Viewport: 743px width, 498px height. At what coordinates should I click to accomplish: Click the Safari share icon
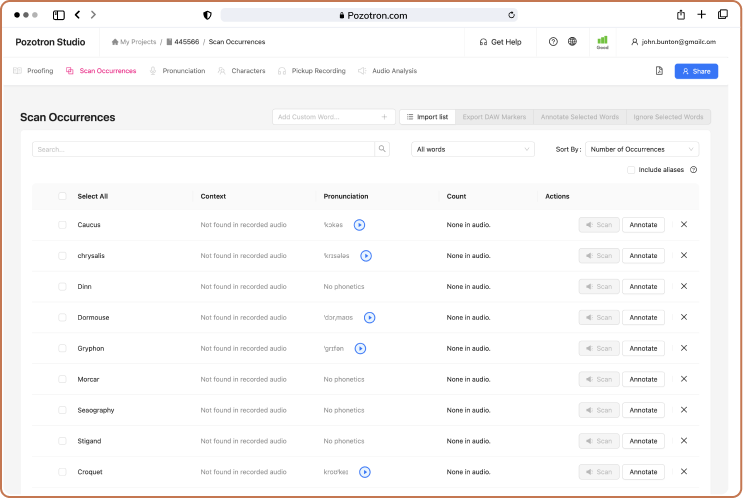pyautogui.click(x=680, y=15)
